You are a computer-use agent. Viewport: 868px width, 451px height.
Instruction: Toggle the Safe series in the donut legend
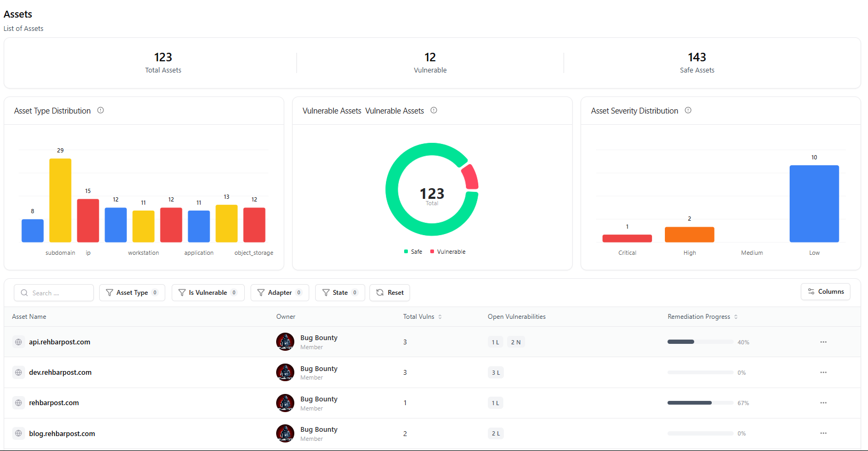(413, 252)
